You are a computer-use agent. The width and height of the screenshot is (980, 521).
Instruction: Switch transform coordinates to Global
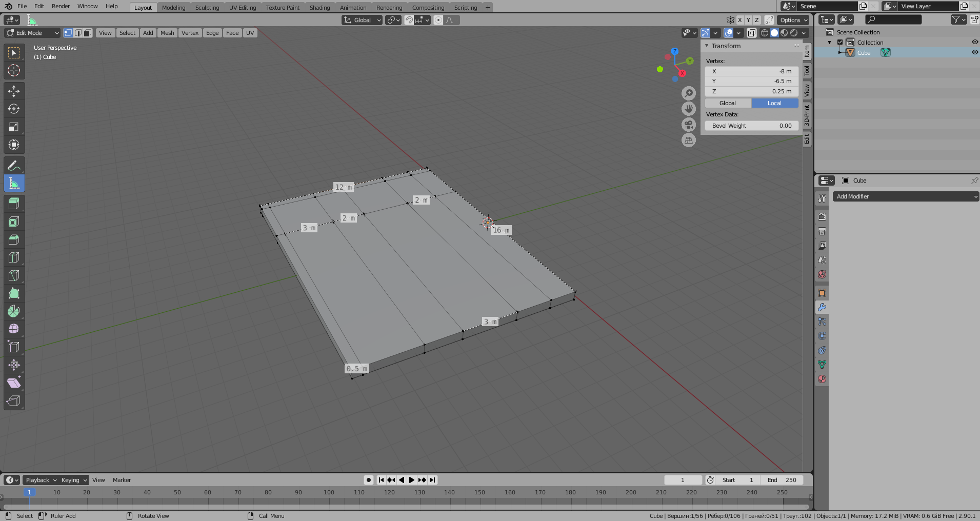coord(728,103)
